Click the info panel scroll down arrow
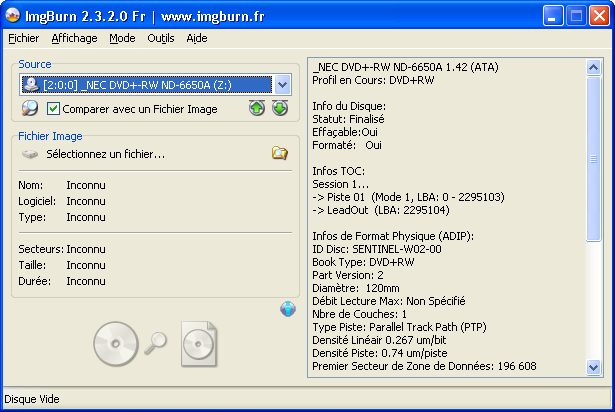 coord(593,368)
